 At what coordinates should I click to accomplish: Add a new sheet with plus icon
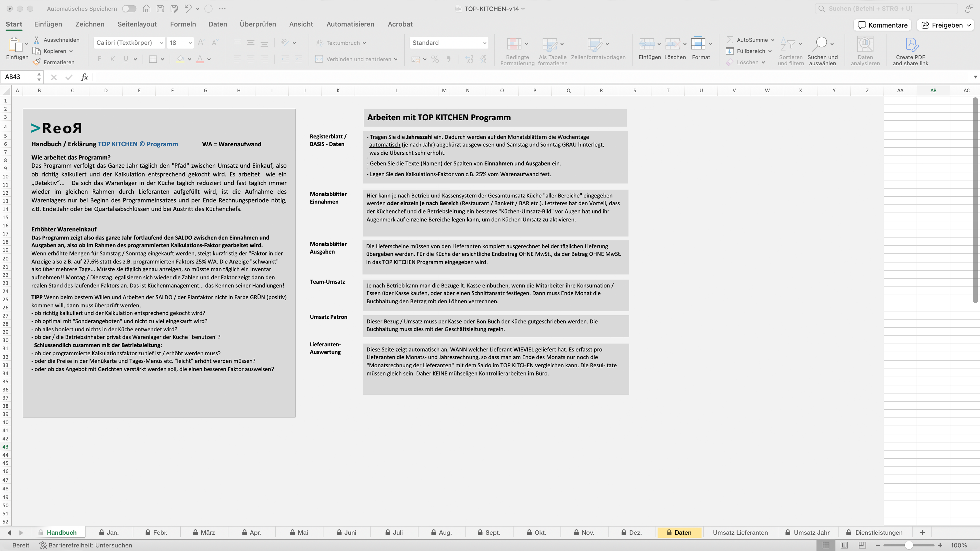pyautogui.click(x=922, y=532)
